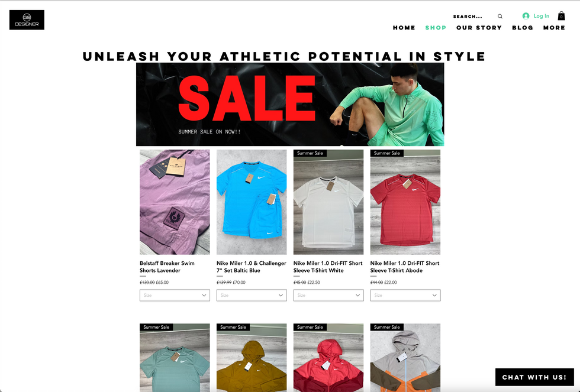This screenshot has width=580, height=392.
Task: Click the search magnifier icon
Action: pos(500,16)
